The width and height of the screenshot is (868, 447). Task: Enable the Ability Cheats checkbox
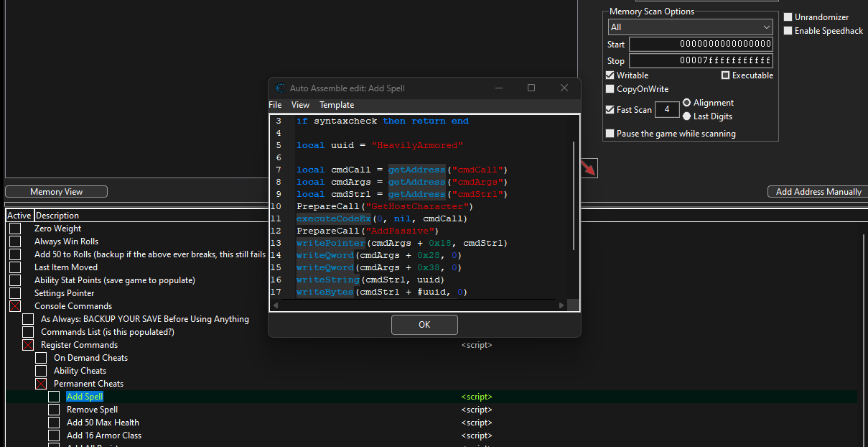[x=41, y=371]
